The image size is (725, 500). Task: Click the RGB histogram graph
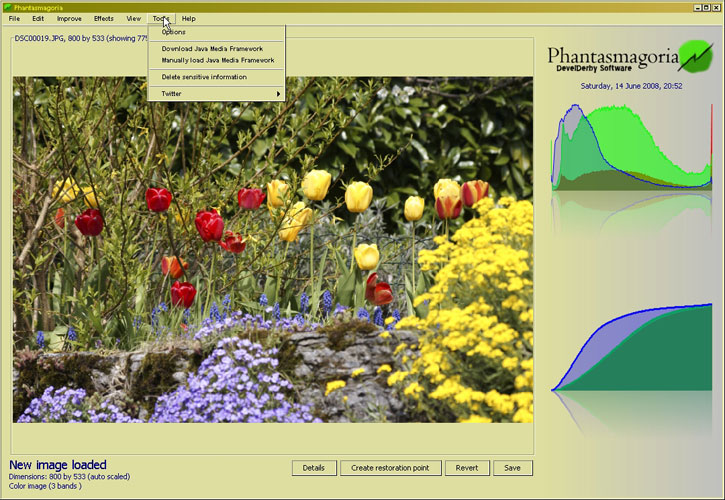point(632,148)
